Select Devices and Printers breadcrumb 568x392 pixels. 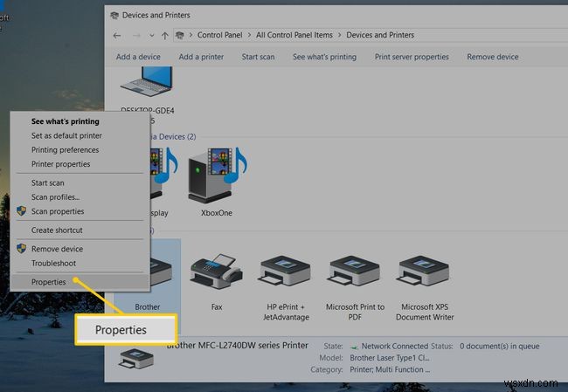380,35
